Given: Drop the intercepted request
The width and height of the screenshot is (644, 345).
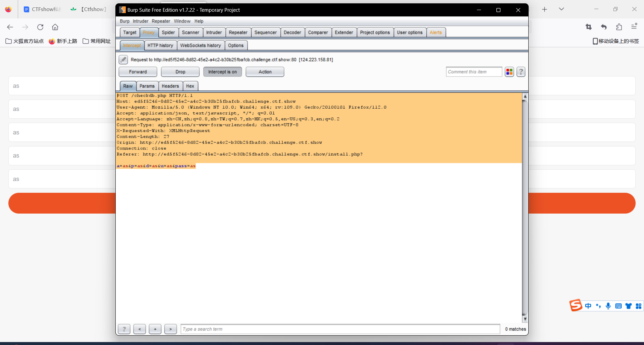Looking at the screenshot, I should [180, 72].
